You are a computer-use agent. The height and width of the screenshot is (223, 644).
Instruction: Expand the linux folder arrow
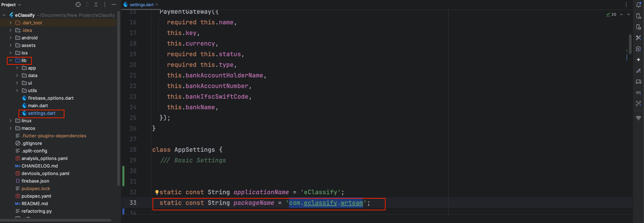[11, 121]
